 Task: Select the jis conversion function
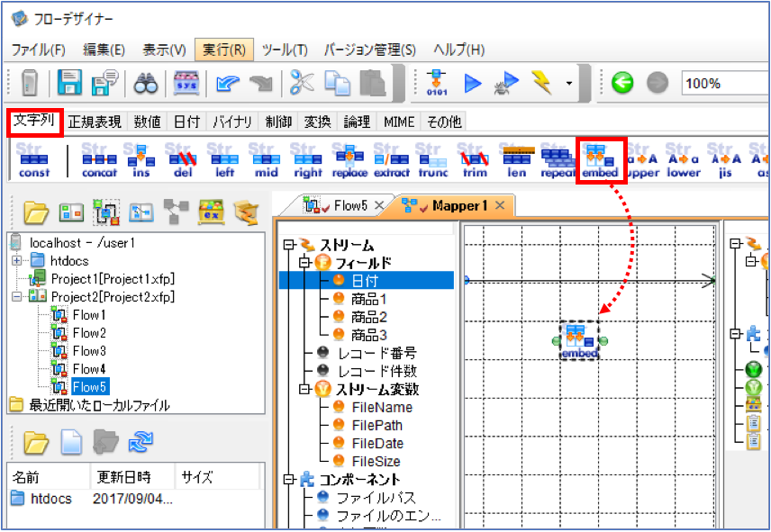725,160
